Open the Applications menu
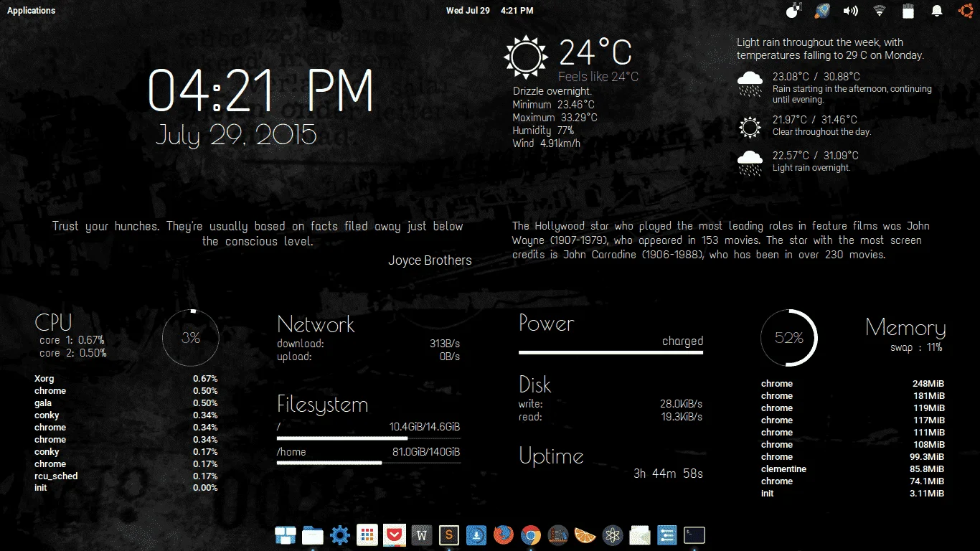The image size is (980, 551). [31, 10]
